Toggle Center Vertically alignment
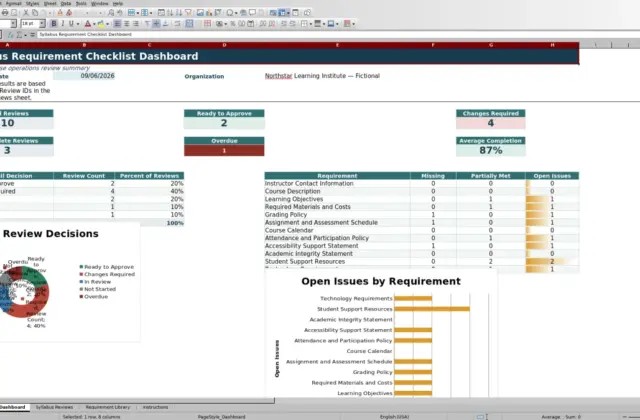Viewport: 640px width, 420px height. tap(156, 24)
